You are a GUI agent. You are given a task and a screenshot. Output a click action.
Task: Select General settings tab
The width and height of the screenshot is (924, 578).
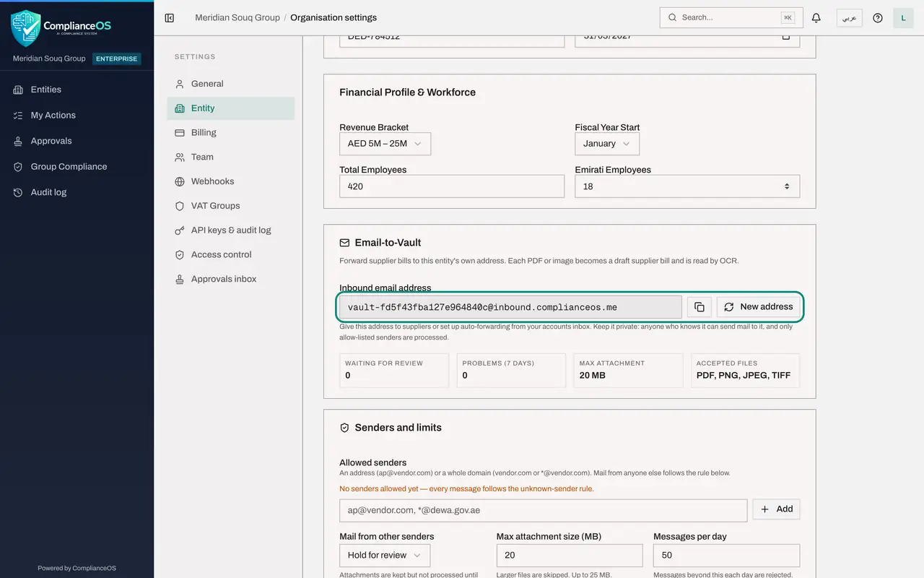231,84
